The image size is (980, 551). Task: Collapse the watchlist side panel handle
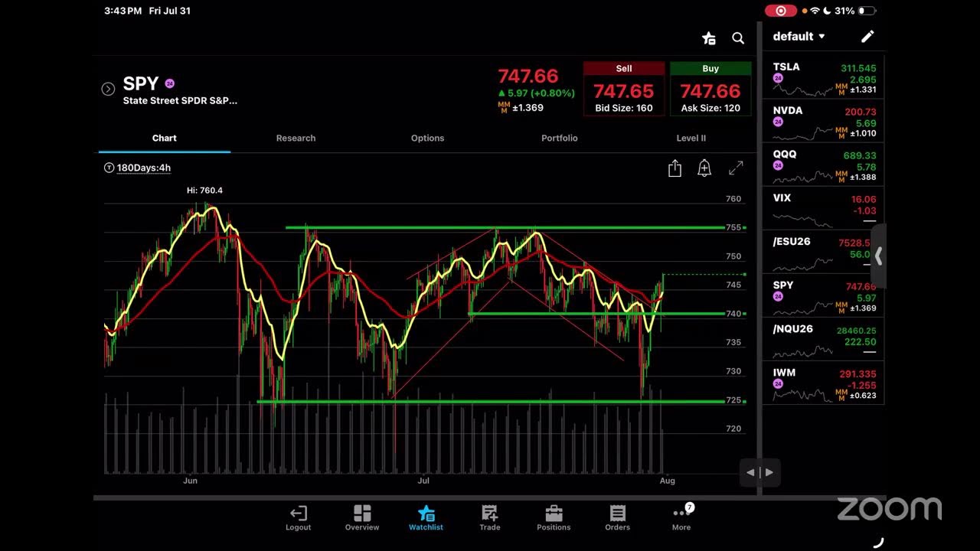click(x=878, y=256)
